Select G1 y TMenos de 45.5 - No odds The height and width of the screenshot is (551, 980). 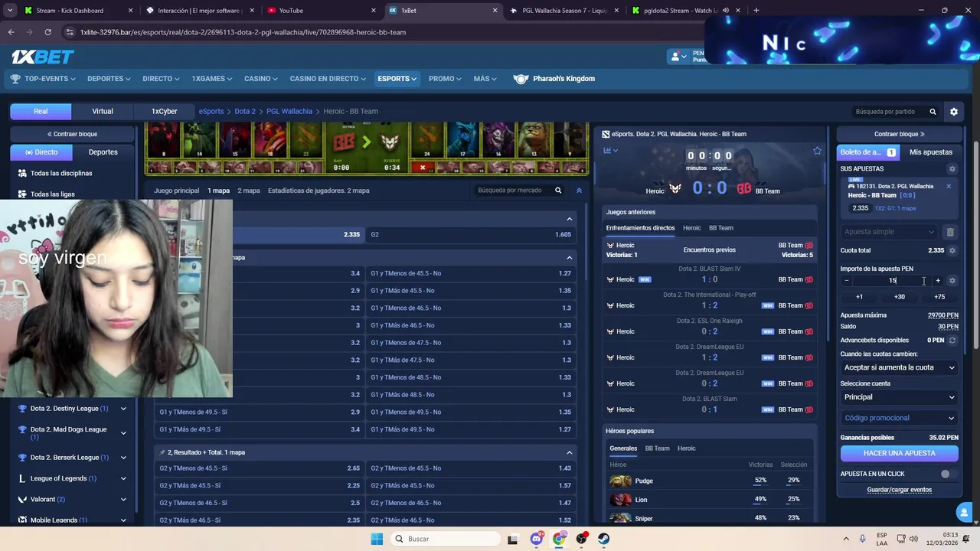[471, 273]
